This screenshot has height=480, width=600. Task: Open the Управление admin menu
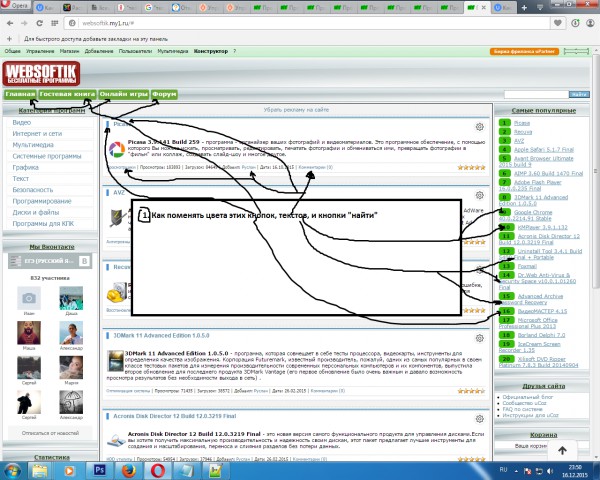[40, 51]
